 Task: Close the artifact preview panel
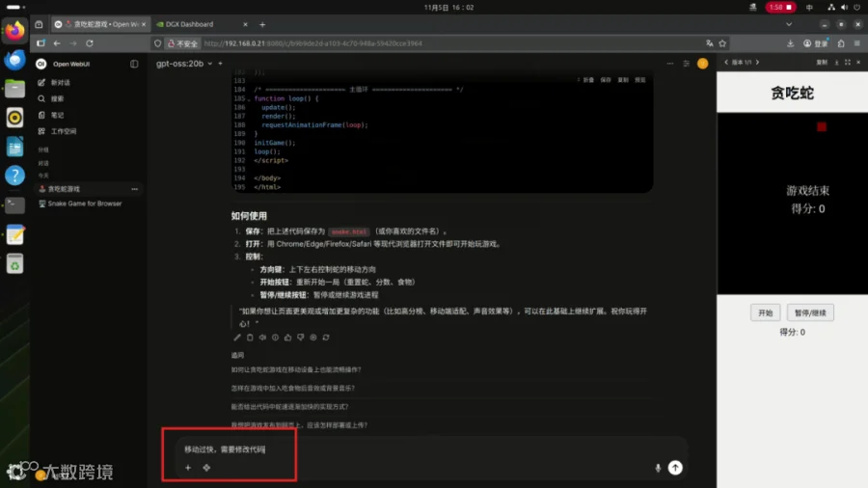click(858, 63)
